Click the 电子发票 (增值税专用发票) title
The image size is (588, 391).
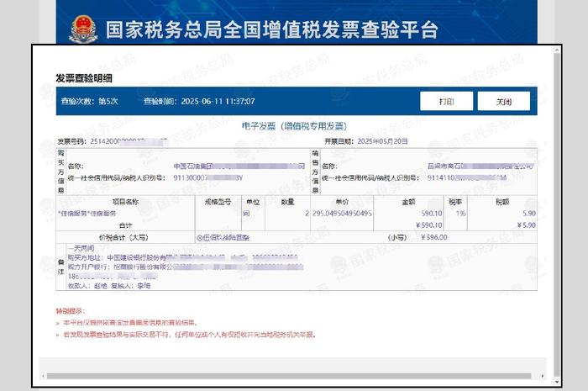pyautogui.click(x=294, y=126)
